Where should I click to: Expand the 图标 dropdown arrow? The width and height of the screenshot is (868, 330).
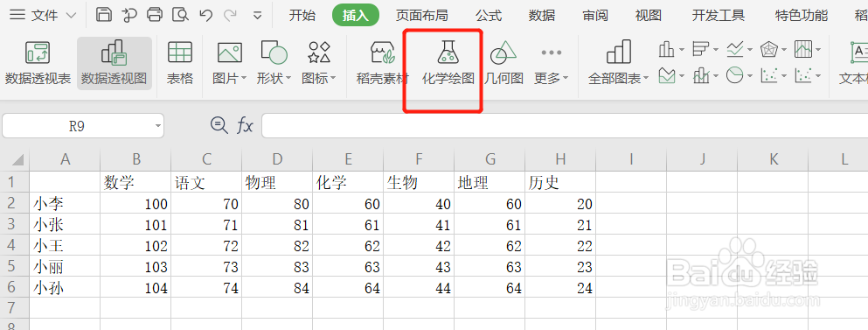coord(333,79)
